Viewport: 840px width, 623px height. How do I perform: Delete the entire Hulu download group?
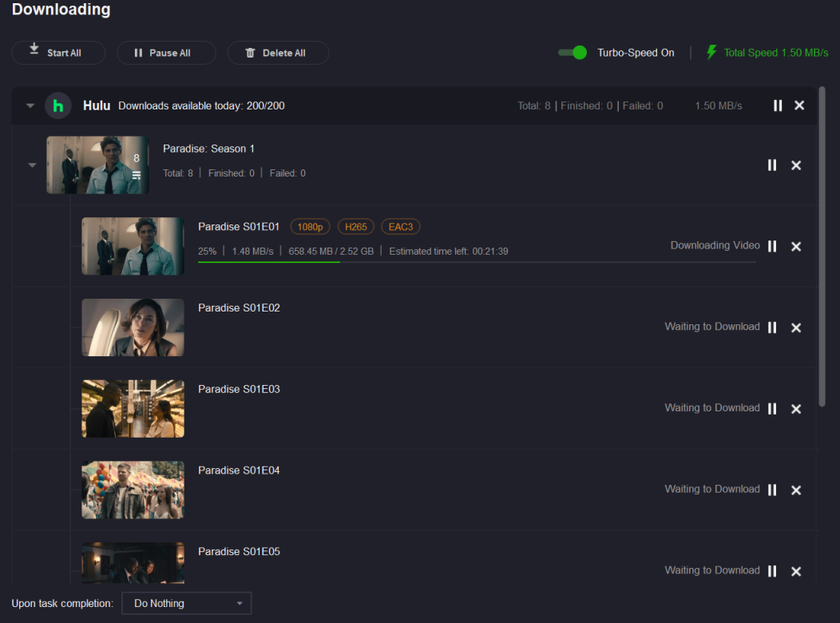coord(799,105)
